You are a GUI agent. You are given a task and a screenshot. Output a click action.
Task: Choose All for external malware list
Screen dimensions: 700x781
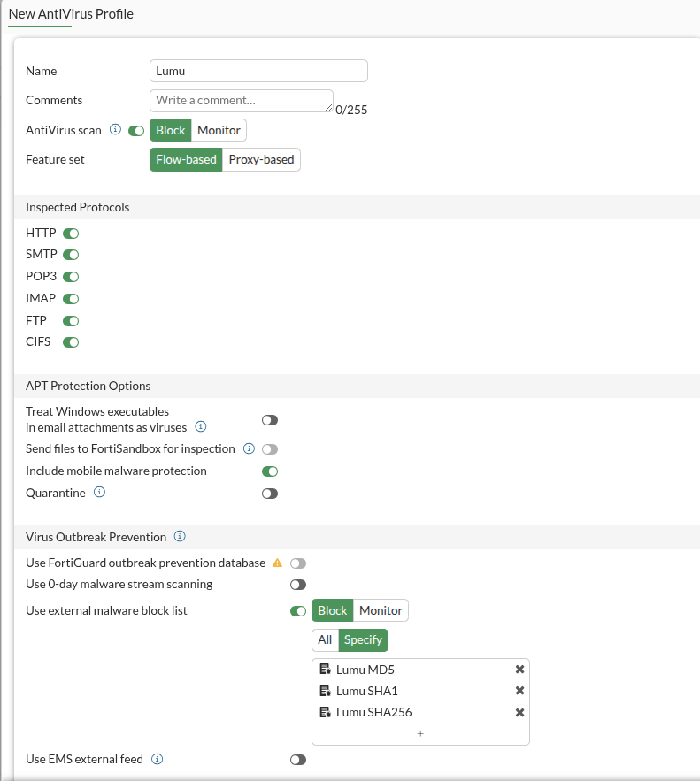tap(325, 639)
